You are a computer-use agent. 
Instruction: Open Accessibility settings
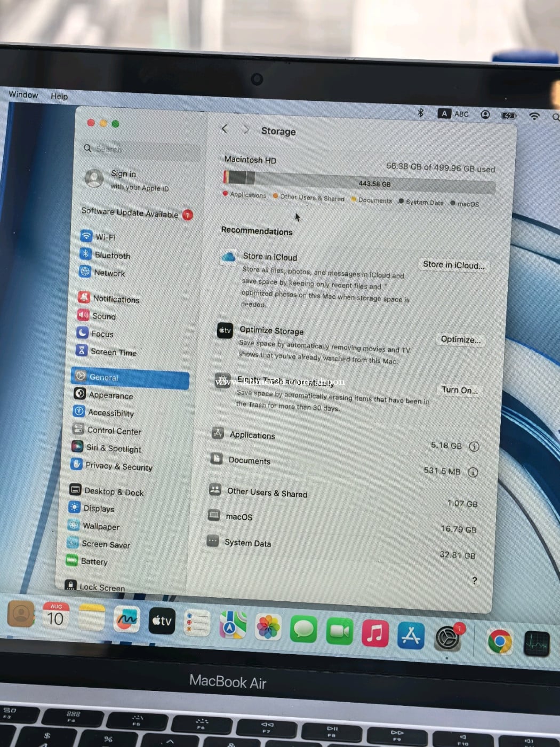pos(103,412)
